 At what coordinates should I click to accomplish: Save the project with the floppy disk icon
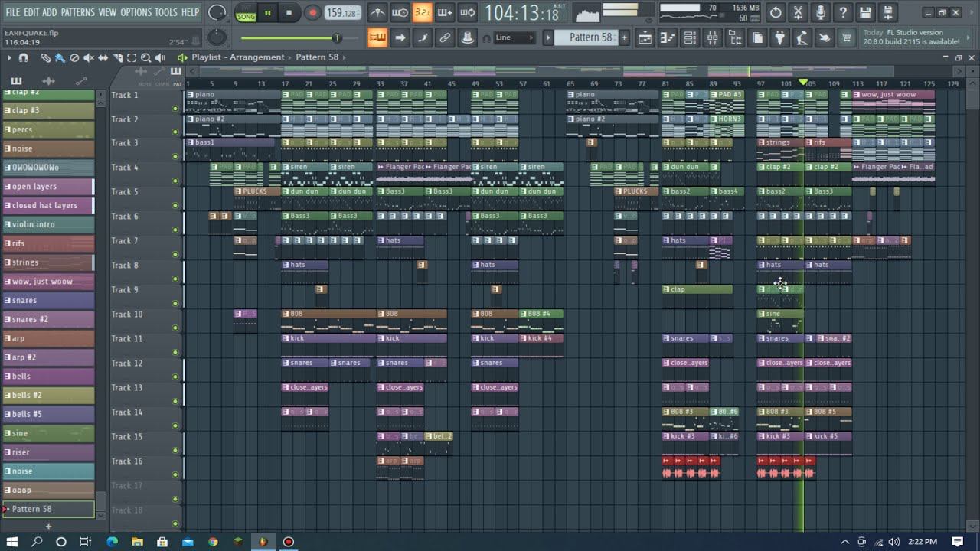(865, 12)
